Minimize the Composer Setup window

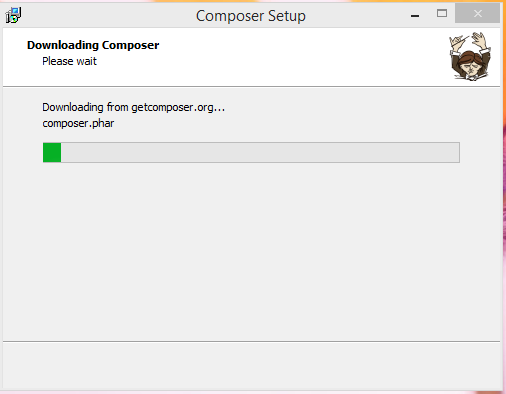415,15
